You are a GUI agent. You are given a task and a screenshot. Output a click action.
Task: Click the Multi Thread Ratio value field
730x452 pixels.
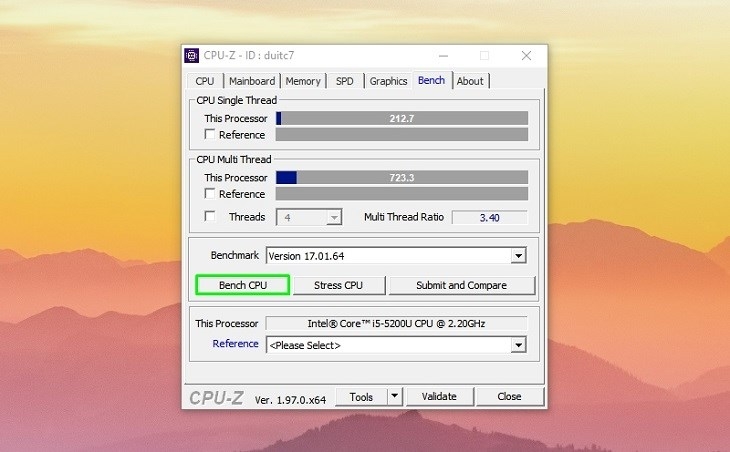[489, 217]
